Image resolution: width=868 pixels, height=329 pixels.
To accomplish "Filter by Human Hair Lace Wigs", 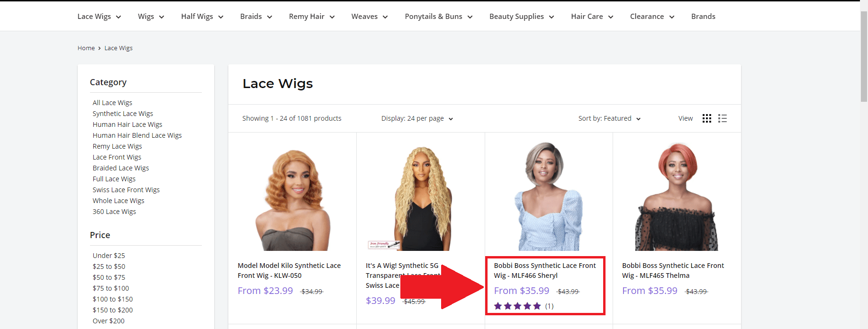I will (127, 124).
